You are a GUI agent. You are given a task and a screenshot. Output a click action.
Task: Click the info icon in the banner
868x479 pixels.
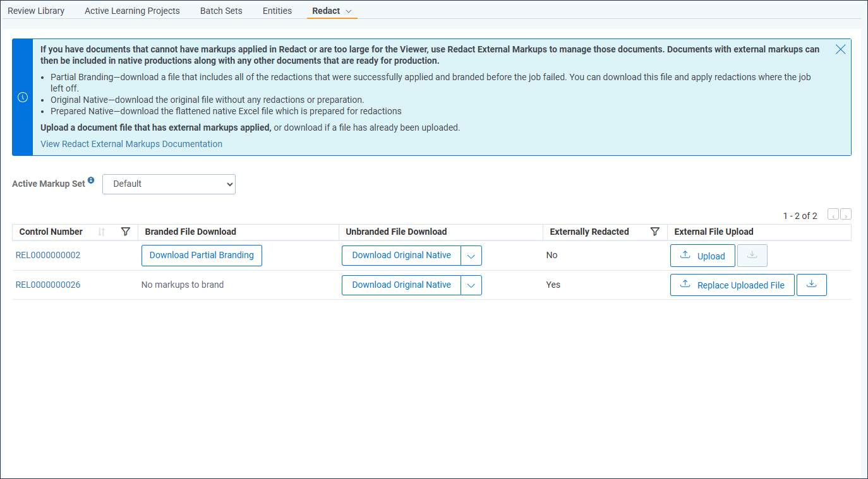pos(23,97)
